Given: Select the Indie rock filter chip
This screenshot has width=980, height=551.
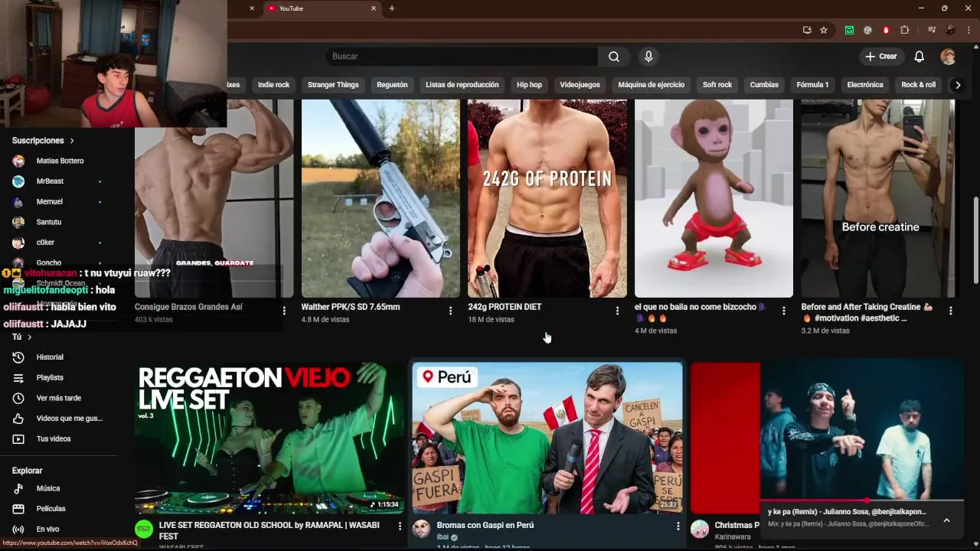Looking at the screenshot, I should (273, 85).
